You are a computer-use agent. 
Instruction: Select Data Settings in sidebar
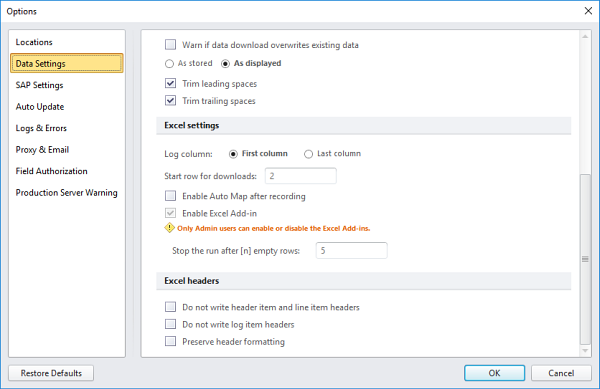click(x=67, y=63)
